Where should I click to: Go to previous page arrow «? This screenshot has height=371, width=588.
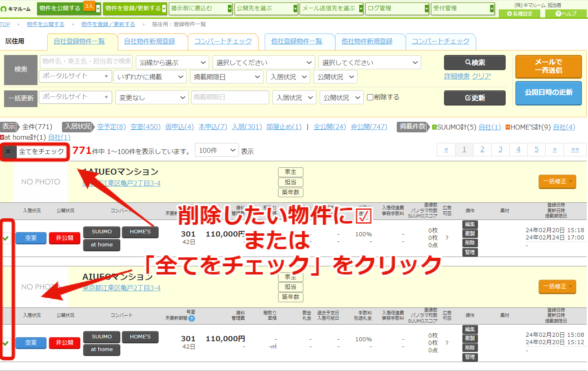[446, 149]
